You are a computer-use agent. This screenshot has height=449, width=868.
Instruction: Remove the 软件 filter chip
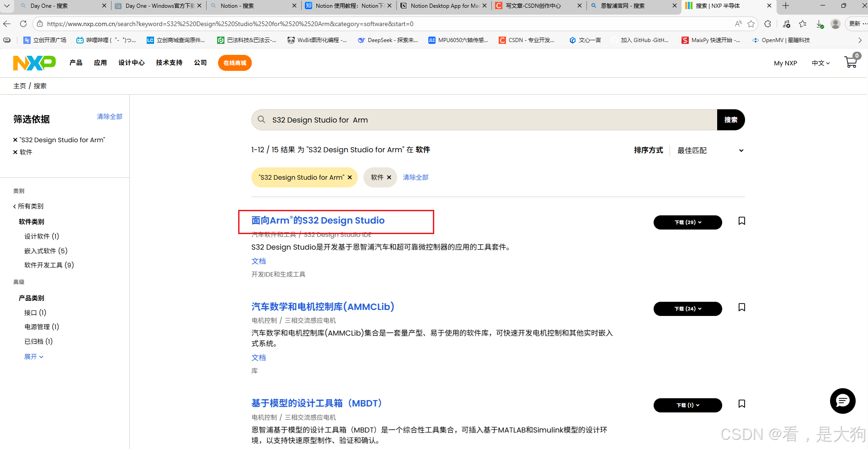click(x=389, y=177)
